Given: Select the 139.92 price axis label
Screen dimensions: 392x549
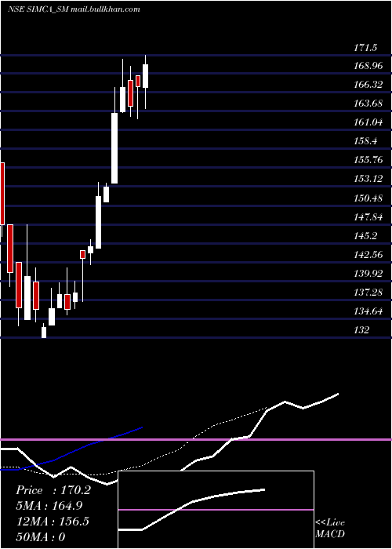Looking at the screenshot, I should 368,274.
